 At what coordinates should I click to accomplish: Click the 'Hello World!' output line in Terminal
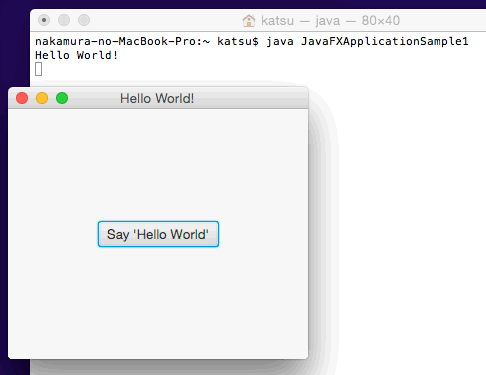77,55
